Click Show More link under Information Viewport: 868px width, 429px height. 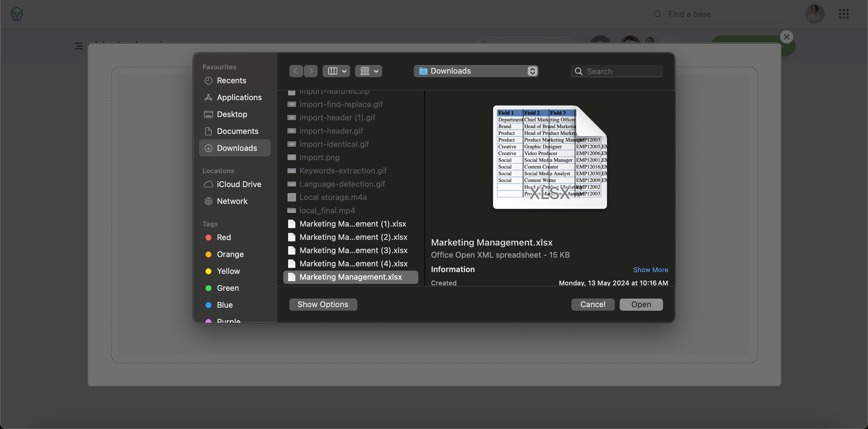pyautogui.click(x=650, y=270)
